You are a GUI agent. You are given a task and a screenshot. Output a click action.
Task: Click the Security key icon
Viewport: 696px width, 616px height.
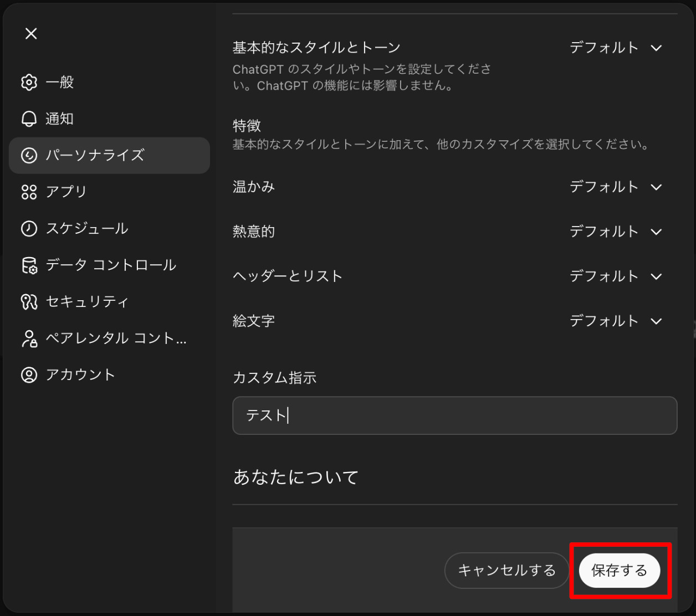(x=29, y=302)
